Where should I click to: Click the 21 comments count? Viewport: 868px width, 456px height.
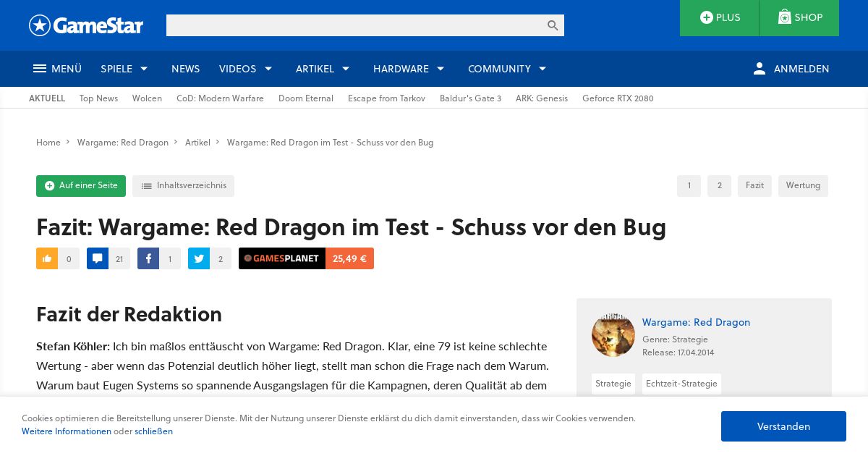tap(119, 258)
